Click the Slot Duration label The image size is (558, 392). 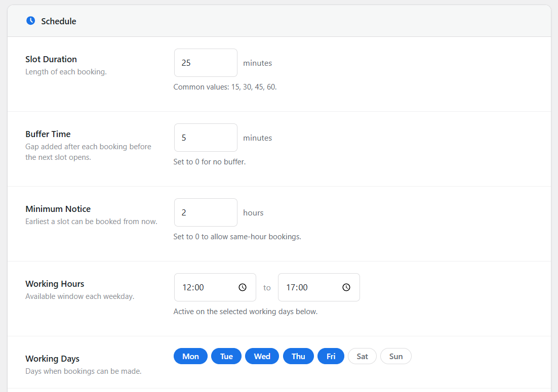tap(51, 59)
